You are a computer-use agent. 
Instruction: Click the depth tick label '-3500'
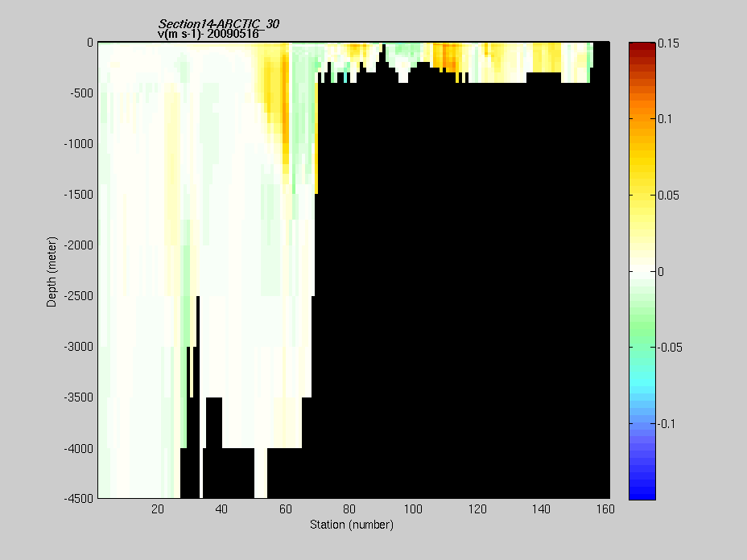(x=79, y=397)
